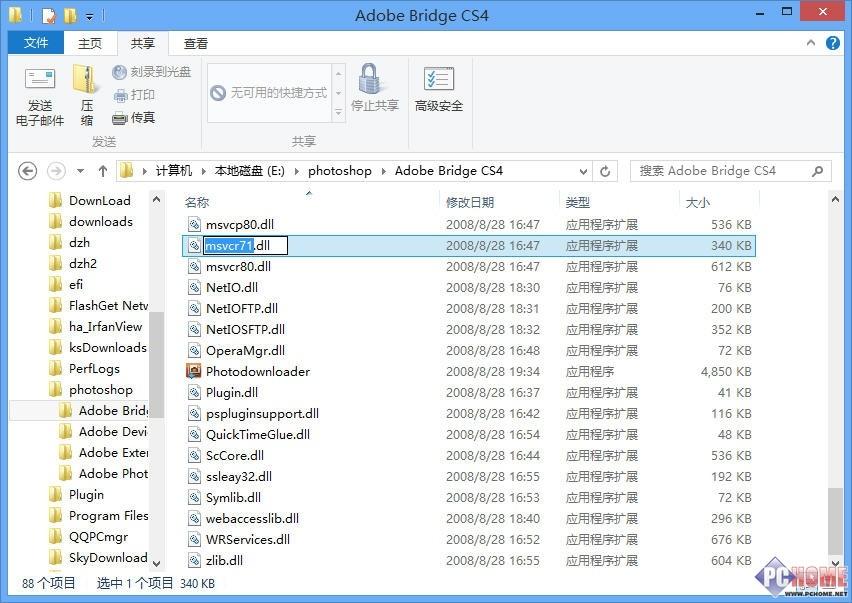Viewport: 852px width, 603px height.
Task: Switch to the 共享 ribbon tab
Action: pyautogui.click(x=142, y=43)
